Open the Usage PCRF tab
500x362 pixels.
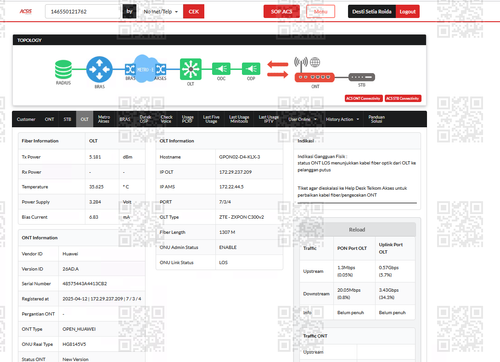[187, 119]
